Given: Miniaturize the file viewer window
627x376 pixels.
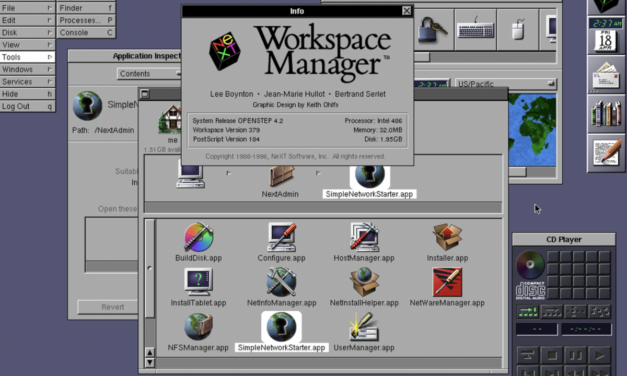Looking at the screenshot, I should coord(145,94).
